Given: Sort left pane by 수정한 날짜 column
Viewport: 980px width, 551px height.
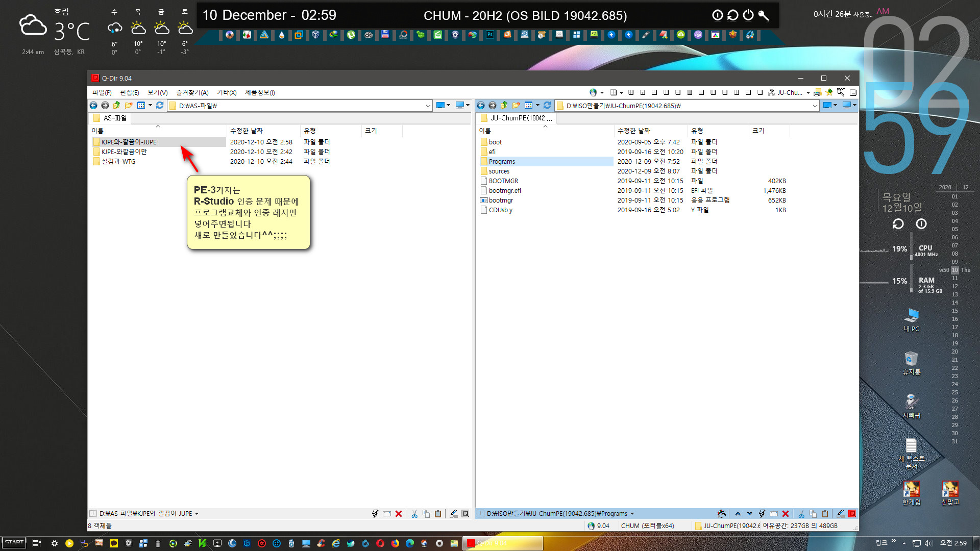Looking at the screenshot, I should [263, 131].
